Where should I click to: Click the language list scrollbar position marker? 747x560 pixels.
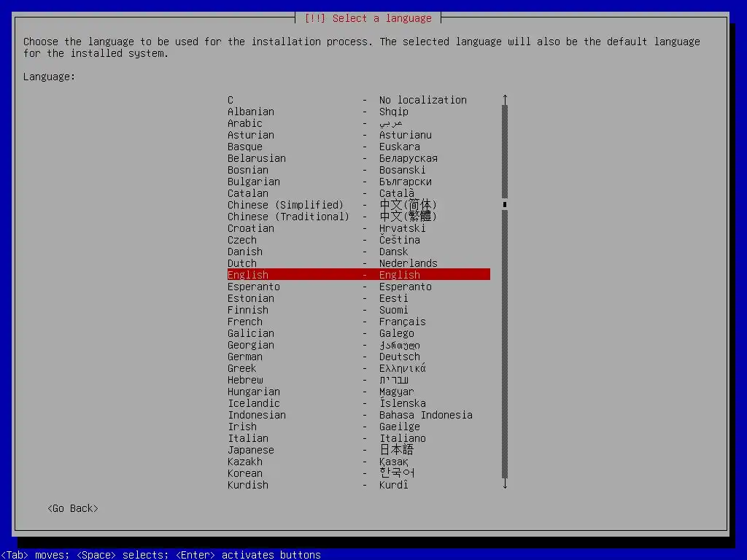[505, 205]
